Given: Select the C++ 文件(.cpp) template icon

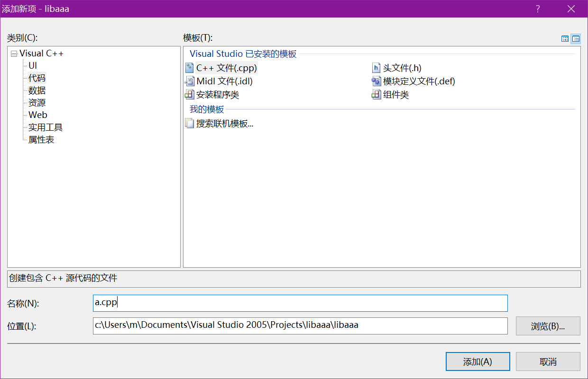Looking at the screenshot, I should pos(190,68).
